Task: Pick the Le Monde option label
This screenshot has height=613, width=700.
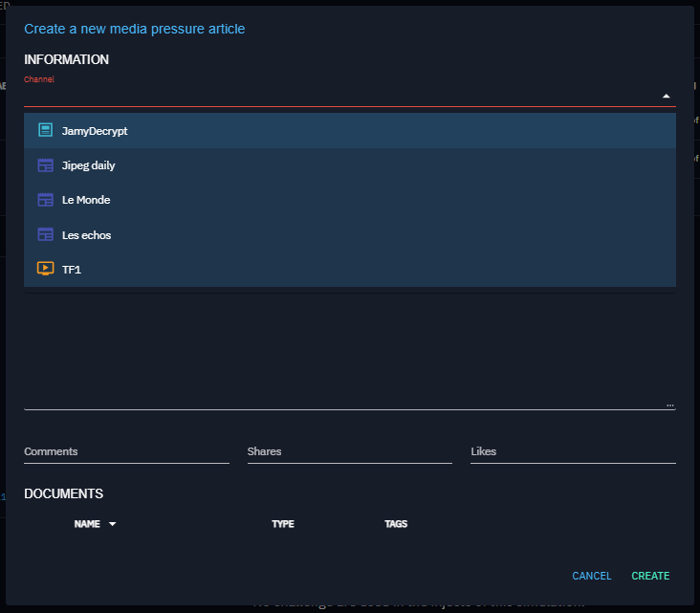Action: [x=86, y=200]
